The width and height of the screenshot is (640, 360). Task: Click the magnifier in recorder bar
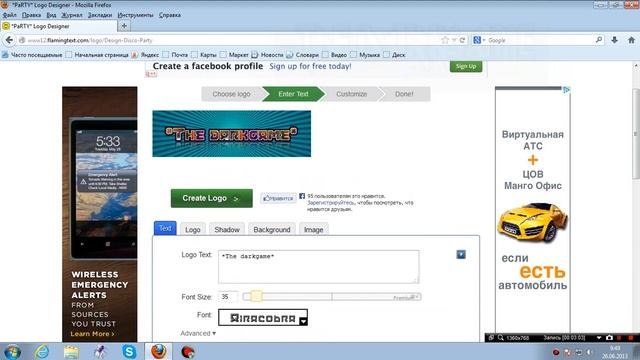500,338
